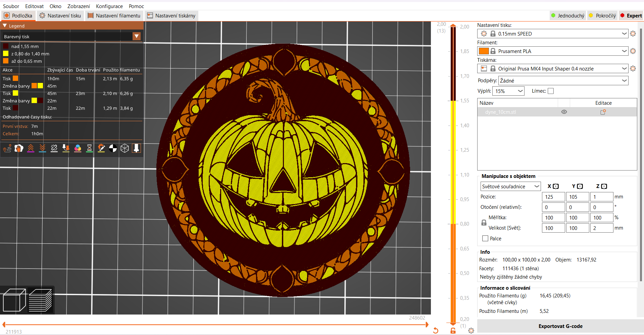Toggle Tool changes visibility icon
Screen dimensions: 644x335
tap(66, 148)
